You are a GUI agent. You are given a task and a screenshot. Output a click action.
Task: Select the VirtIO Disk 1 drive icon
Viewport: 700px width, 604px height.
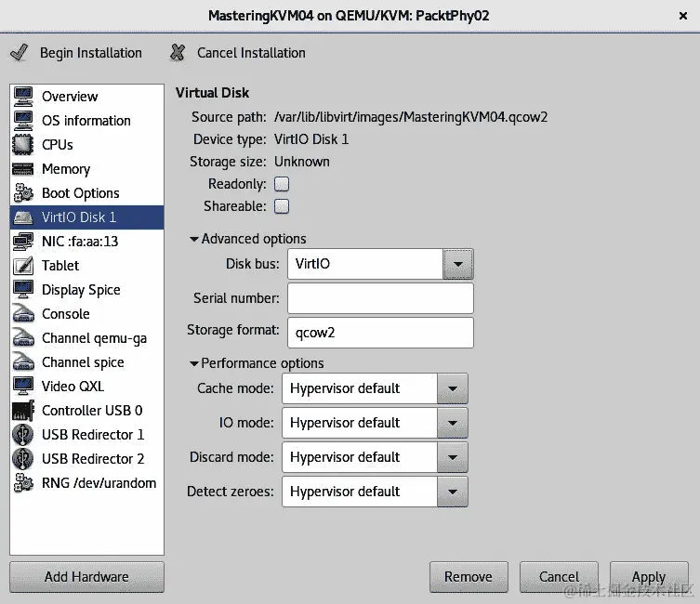click(x=23, y=217)
